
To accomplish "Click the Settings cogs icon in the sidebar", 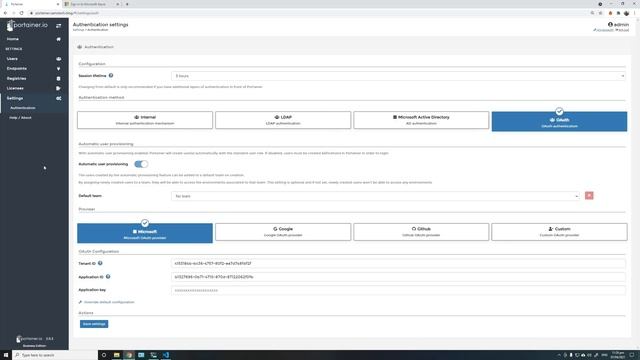I will (x=58, y=98).
